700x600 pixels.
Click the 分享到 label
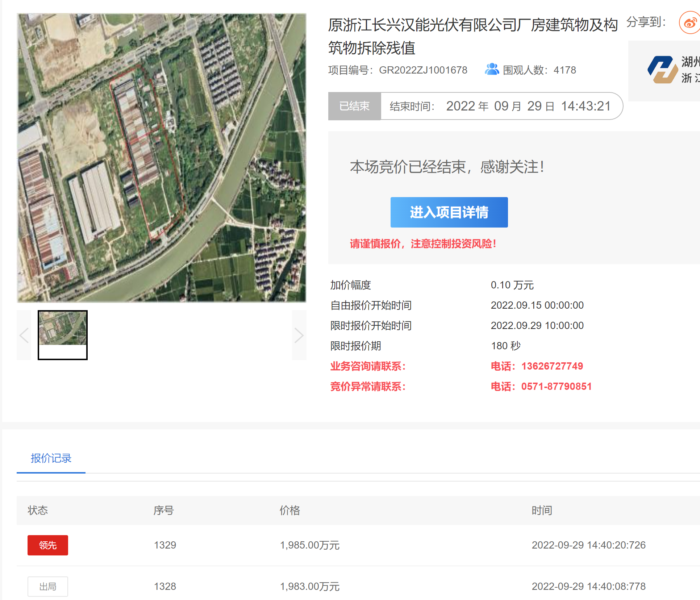[646, 22]
